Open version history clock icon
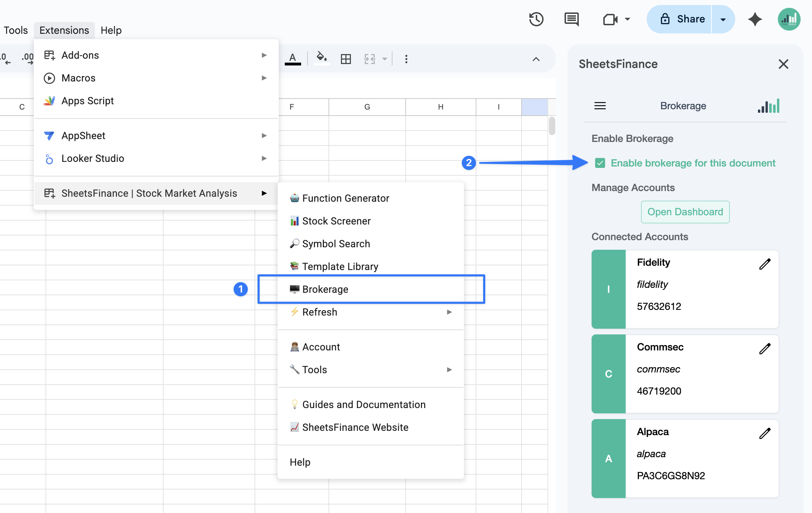This screenshot has height=513, width=812. coord(536,19)
